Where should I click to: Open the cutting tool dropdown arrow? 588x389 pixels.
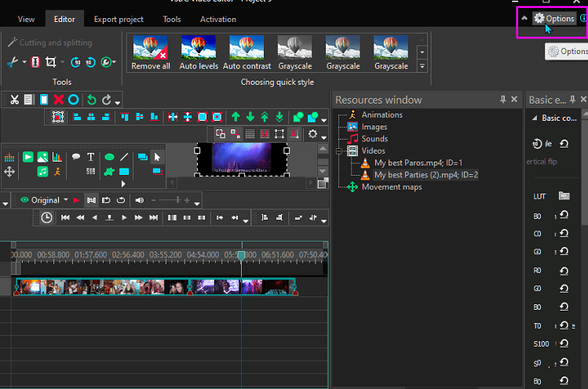24,62
